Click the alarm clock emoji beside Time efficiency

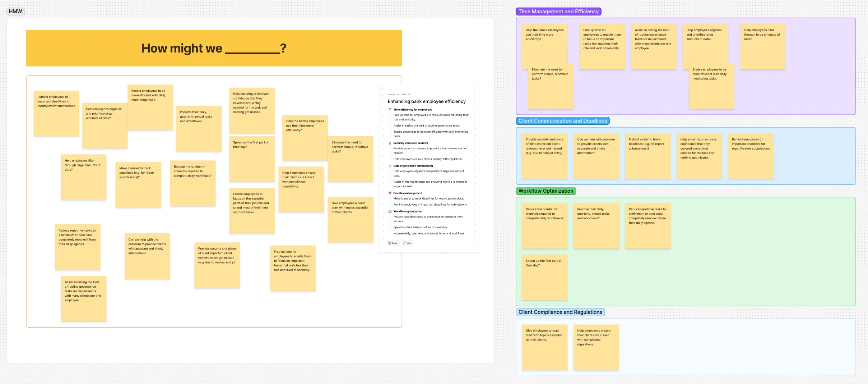pos(390,110)
